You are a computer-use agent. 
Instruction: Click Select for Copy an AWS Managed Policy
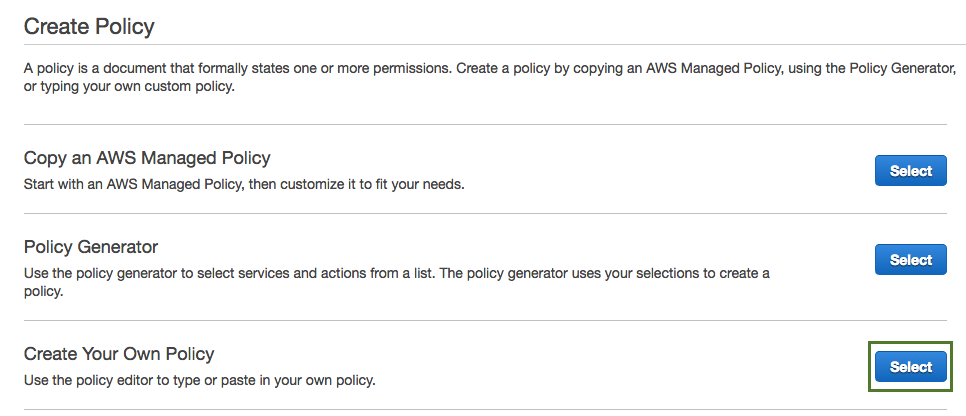[910, 171]
